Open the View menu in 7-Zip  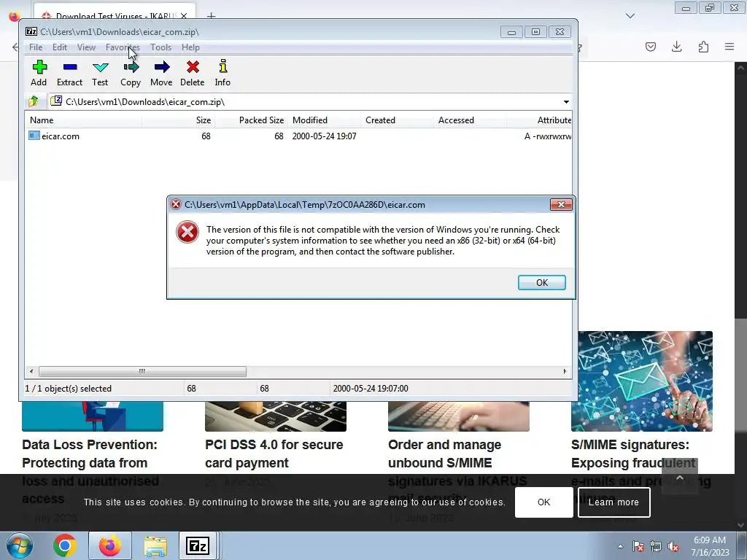(x=86, y=47)
